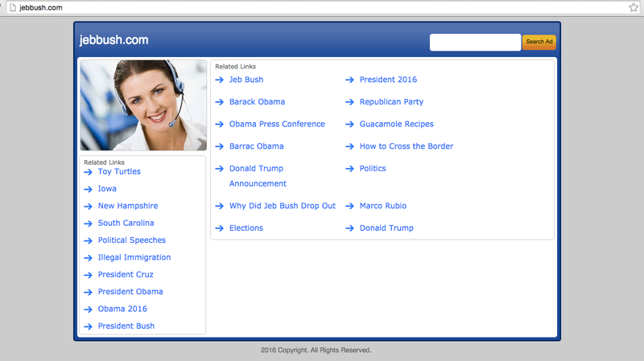644x361 pixels.
Task: Click the arrow icon beside Toy Turtles
Action: [x=88, y=172]
